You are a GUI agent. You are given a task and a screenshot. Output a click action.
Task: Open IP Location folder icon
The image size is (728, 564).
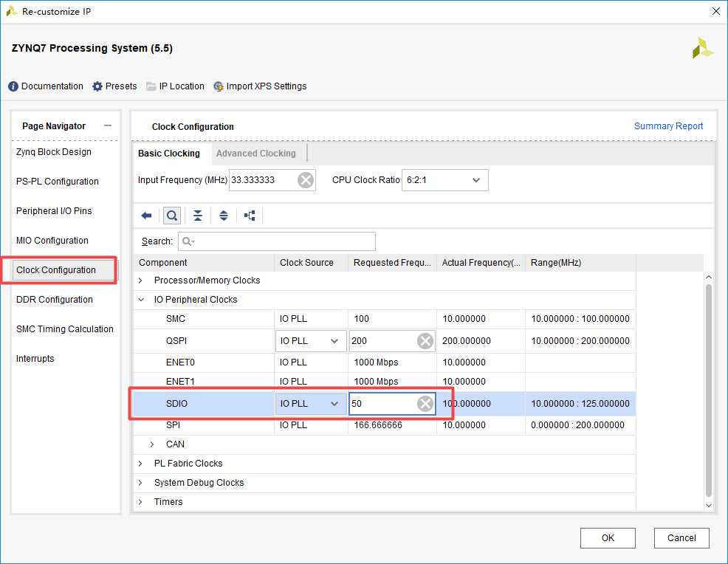click(151, 86)
